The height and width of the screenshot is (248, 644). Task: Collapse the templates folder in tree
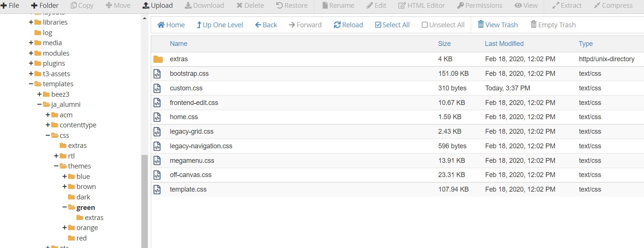click(x=31, y=84)
